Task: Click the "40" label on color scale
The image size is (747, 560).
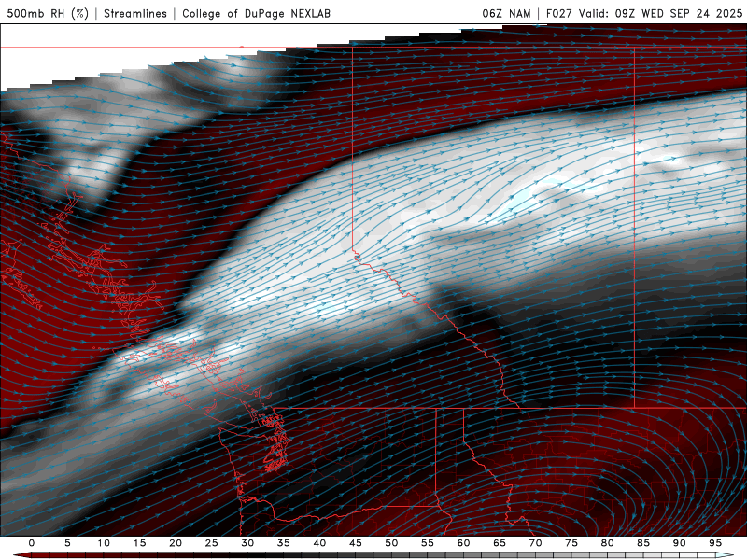Action: [319, 543]
